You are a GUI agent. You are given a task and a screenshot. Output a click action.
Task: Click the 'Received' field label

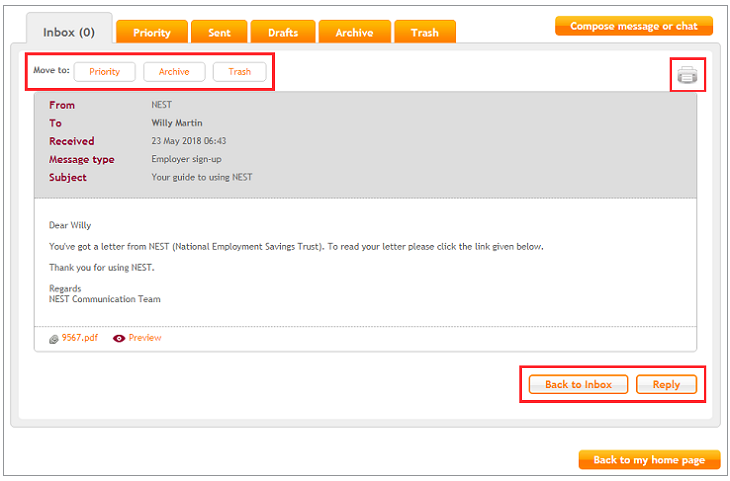pos(72,141)
